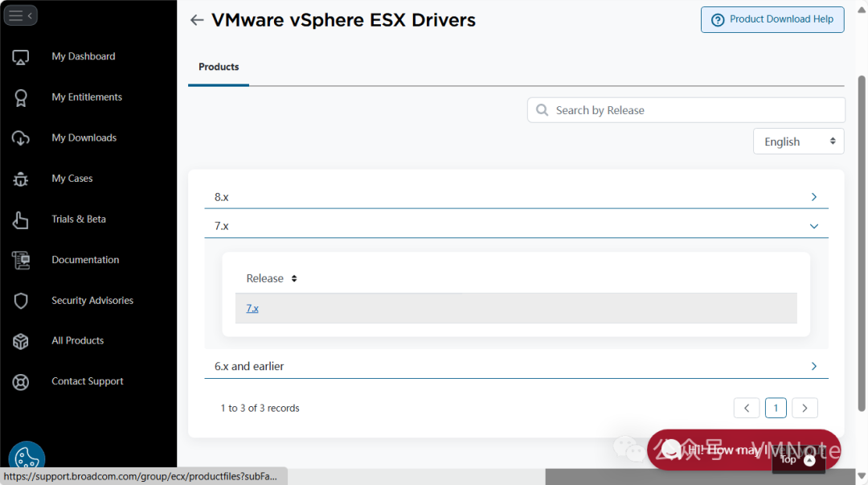This screenshot has width=868, height=485.
Task: Click the Trials & Beta hand icon
Action: pyautogui.click(x=20, y=220)
